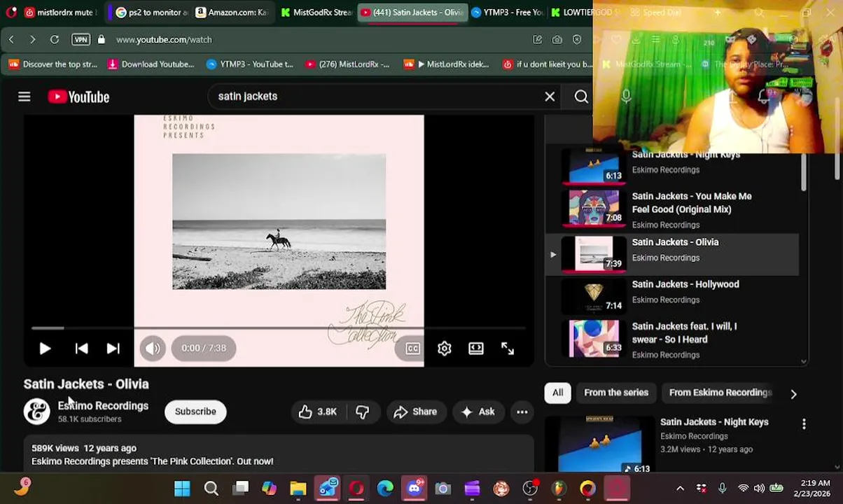Open options menu for recommended Night Keys

tap(804, 423)
